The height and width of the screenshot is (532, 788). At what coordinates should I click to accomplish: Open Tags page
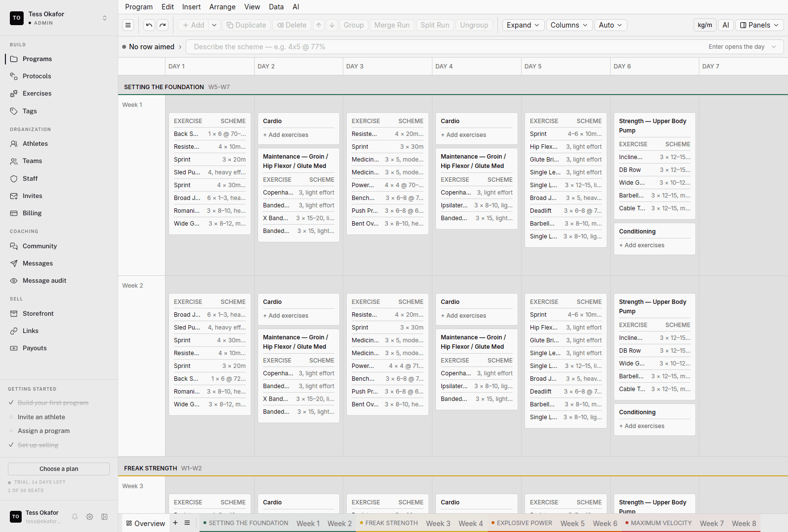(59, 111)
